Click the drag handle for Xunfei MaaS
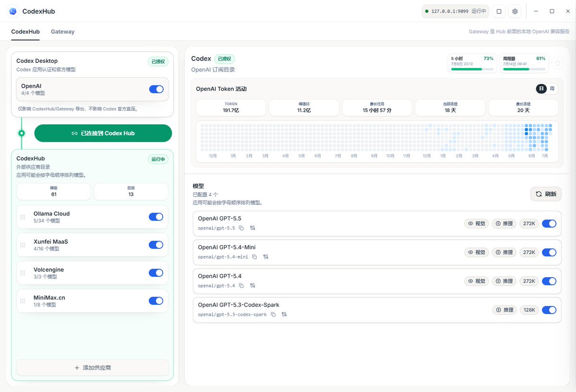The height and width of the screenshot is (392, 576). [23, 245]
